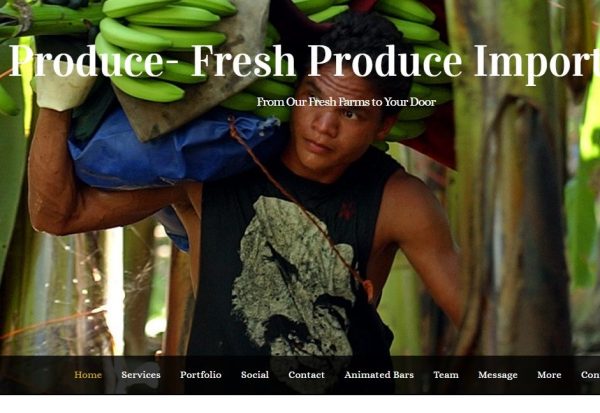
Task: Go to the Services section
Action: [x=141, y=375]
